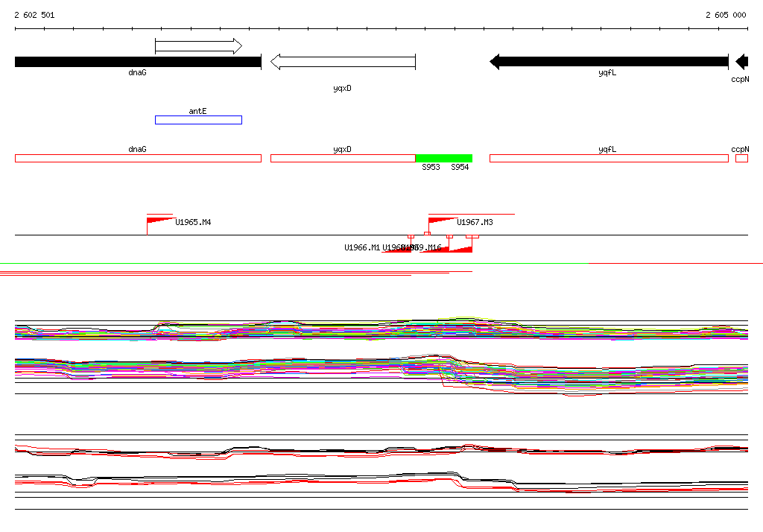Click the black dnaG gene bar

click(138, 62)
